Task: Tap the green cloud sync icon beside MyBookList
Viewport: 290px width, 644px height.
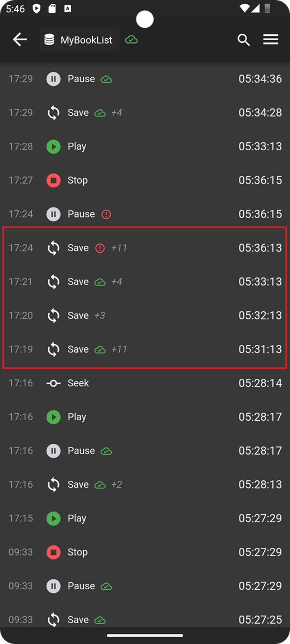Action: tap(131, 40)
